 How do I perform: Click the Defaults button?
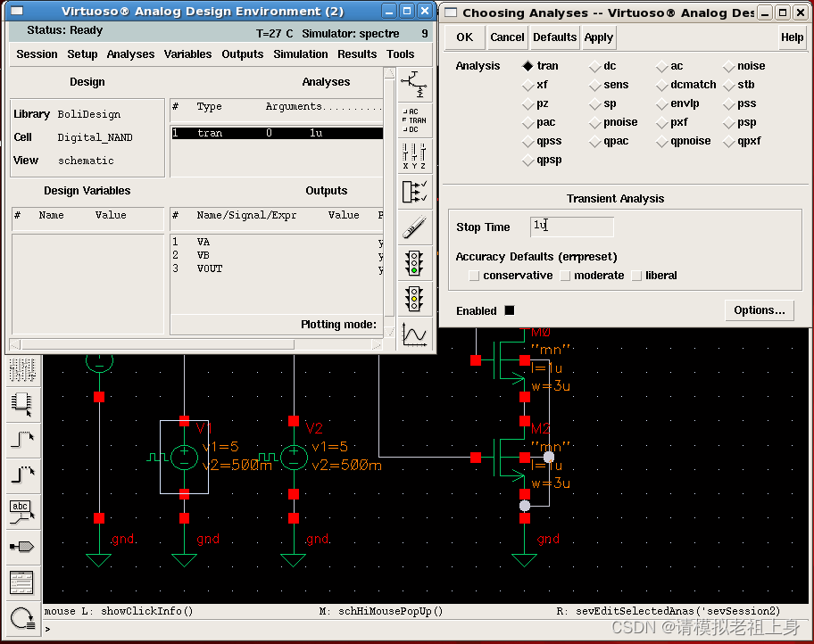click(554, 37)
